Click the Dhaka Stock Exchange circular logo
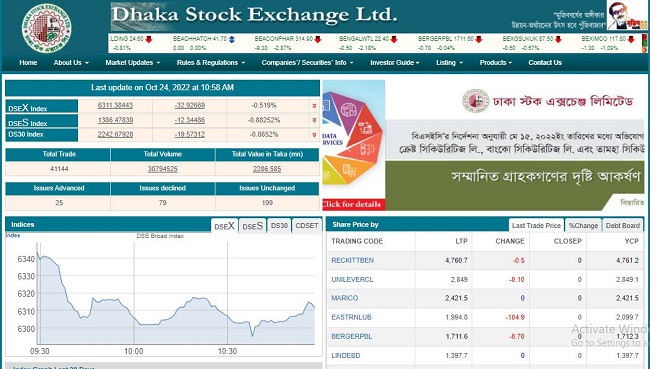 46,28
